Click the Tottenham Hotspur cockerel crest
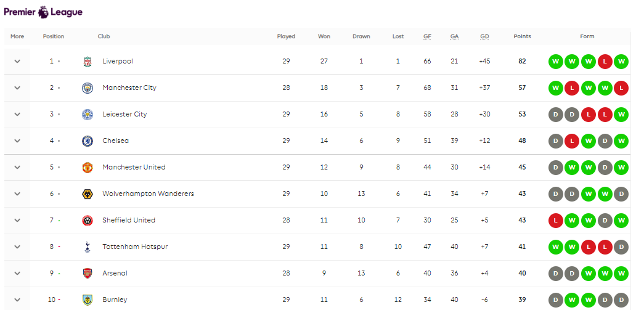Screen dimensions: 644x310 pyautogui.click(x=88, y=247)
